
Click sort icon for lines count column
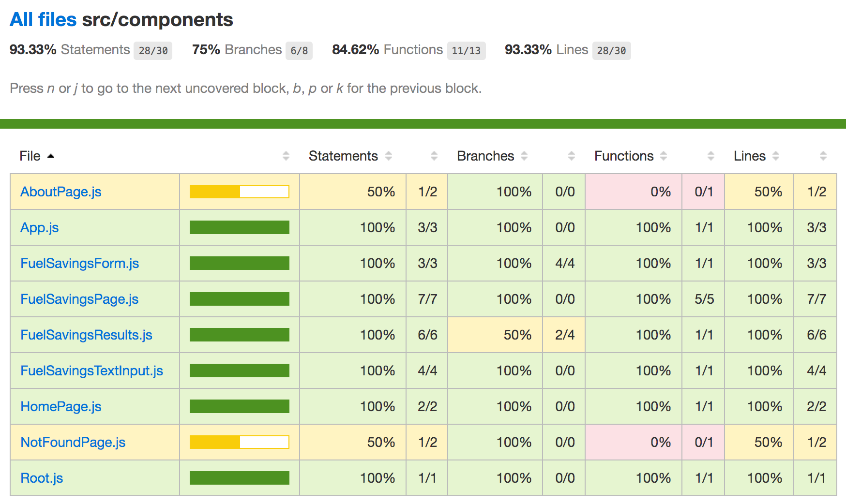point(823,156)
